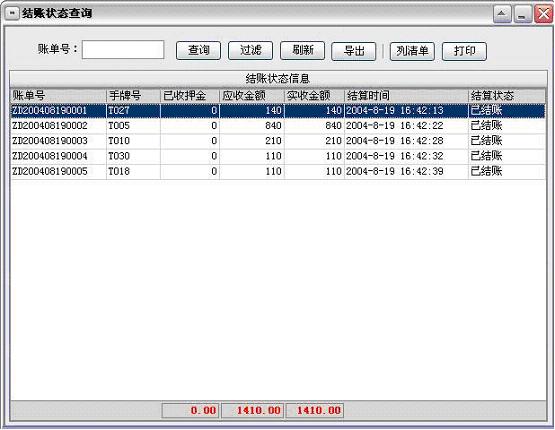Select row with 手牌号 T010

pyautogui.click(x=278, y=141)
